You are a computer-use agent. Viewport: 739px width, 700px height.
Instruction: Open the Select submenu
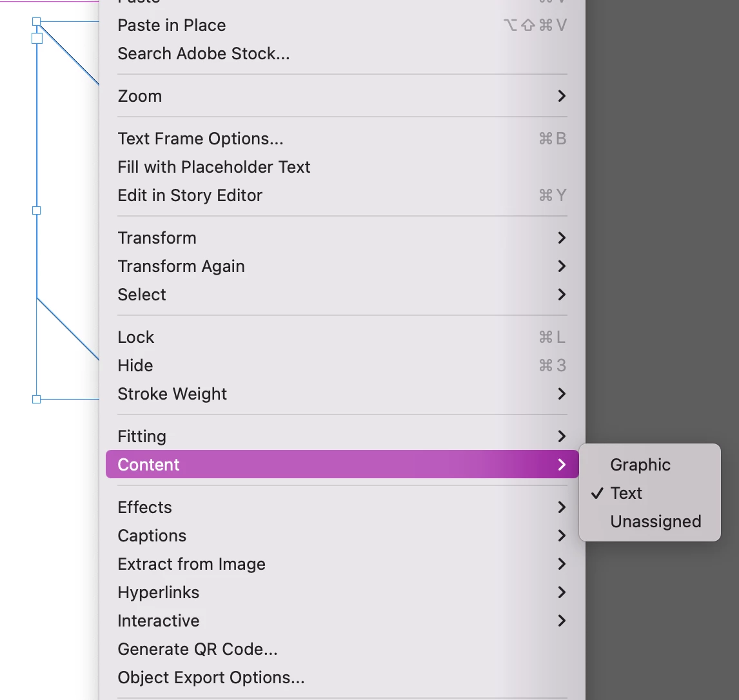pos(142,295)
